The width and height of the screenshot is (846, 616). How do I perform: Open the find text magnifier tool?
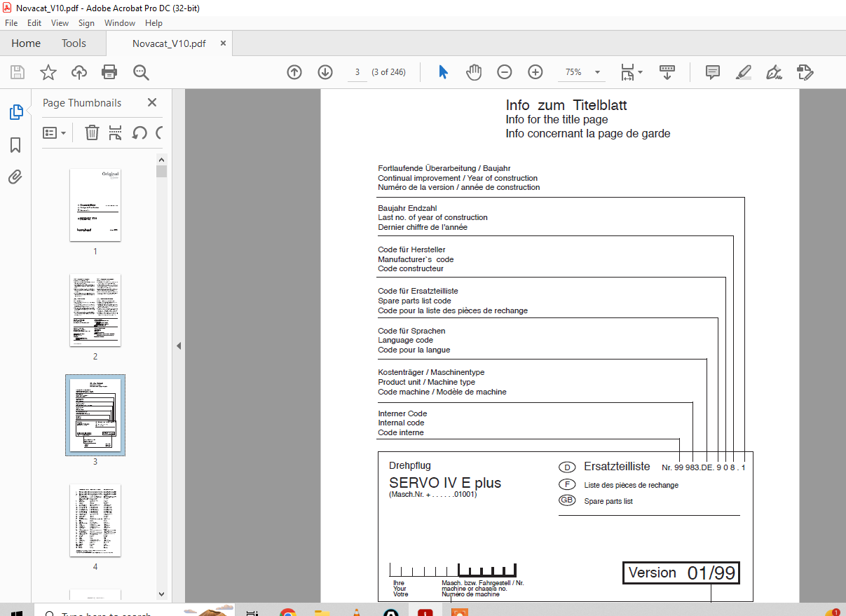click(141, 71)
